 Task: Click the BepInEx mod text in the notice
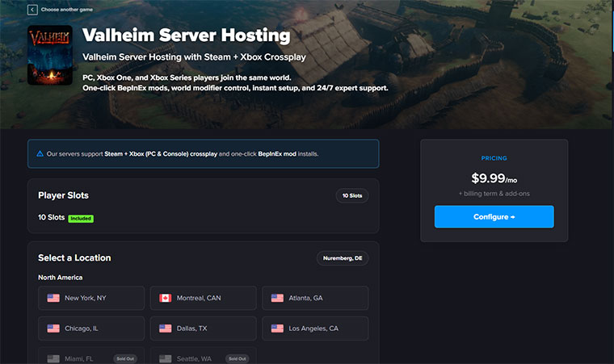pos(277,154)
